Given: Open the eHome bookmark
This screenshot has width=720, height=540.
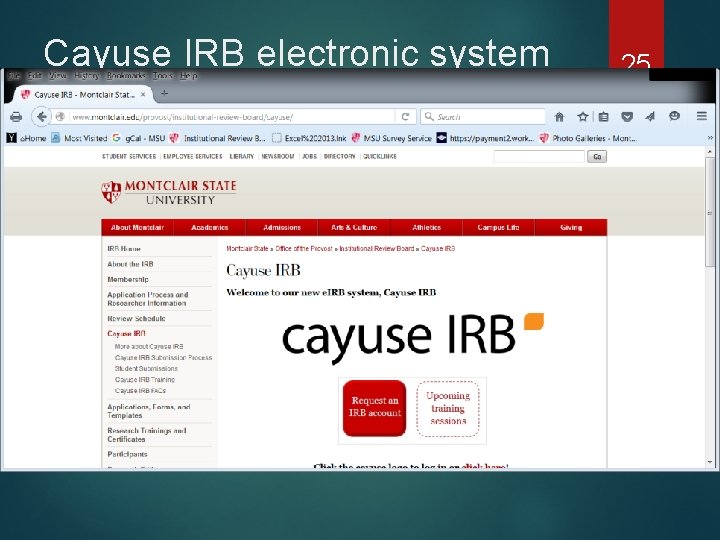Looking at the screenshot, I should 27,138.
